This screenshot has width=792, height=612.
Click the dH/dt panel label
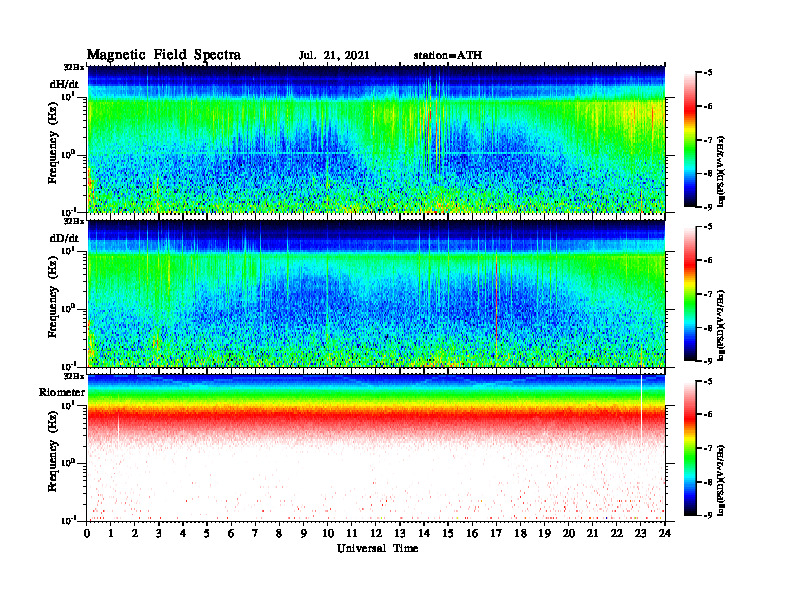coord(64,84)
